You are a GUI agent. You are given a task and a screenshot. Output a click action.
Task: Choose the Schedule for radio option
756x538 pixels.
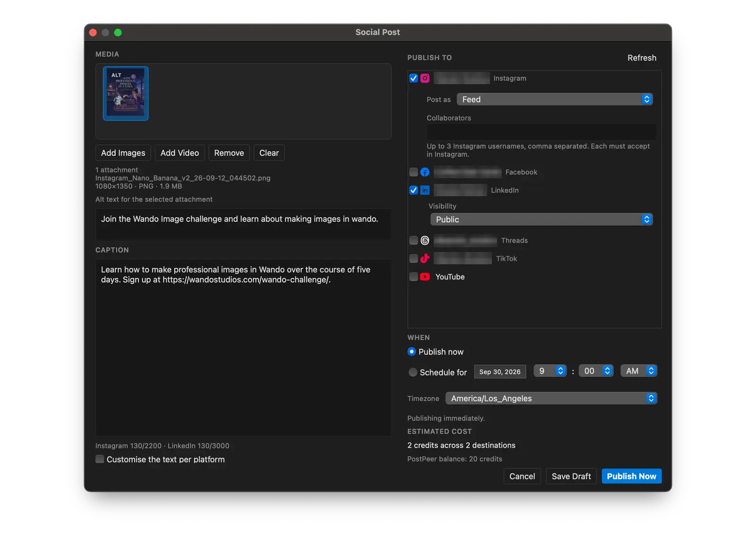(x=413, y=372)
